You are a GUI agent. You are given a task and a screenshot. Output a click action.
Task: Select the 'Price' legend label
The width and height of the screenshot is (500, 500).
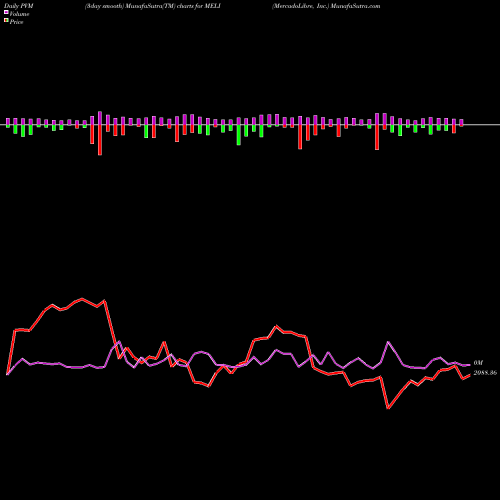pyautogui.click(x=16, y=22)
